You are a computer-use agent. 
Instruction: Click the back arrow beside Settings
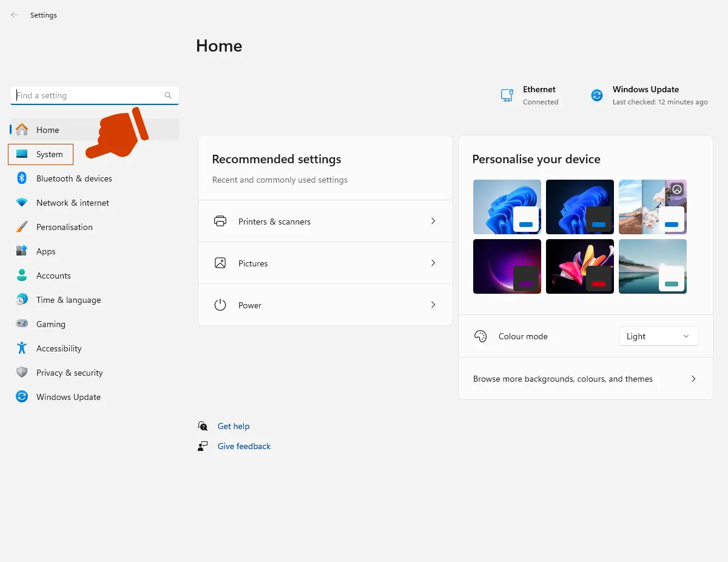pos(15,15)
